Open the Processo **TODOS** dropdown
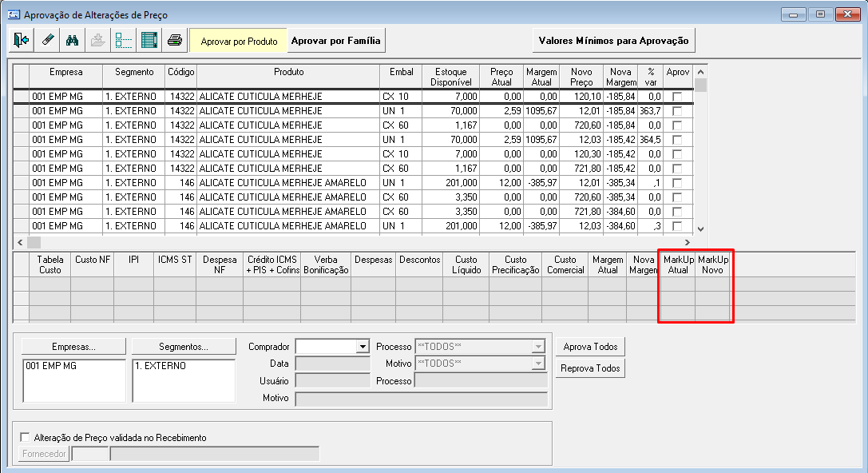The width and height of the screenshot is (868, 473). (x=538, y=347)
